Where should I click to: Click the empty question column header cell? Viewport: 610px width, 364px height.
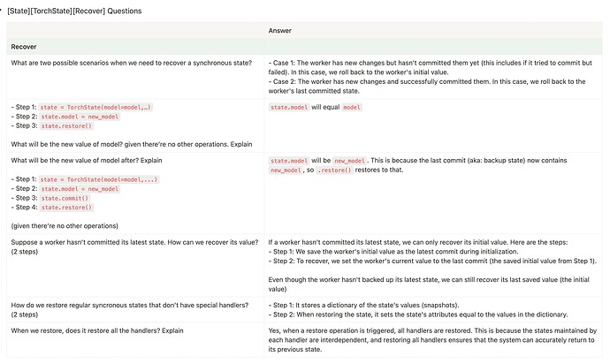click(133, 30)
